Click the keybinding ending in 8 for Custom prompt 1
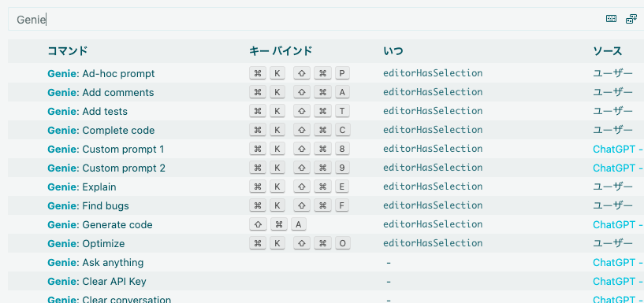Screen dimensions: 644x303 pos(300,149)
